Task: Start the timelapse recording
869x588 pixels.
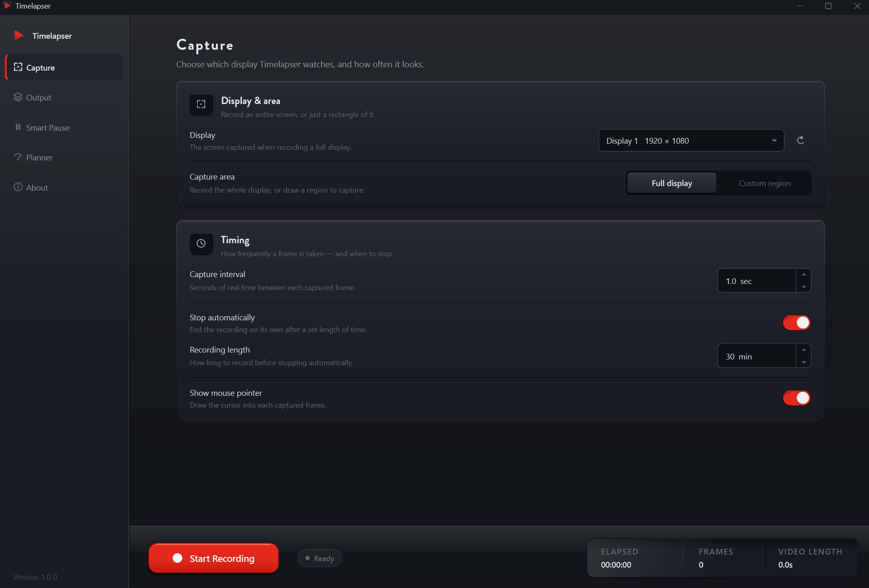Action: (213, 558)
